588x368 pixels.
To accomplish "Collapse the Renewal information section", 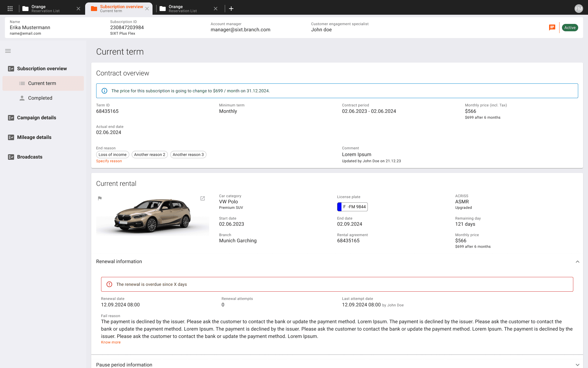I will (577, 262).
